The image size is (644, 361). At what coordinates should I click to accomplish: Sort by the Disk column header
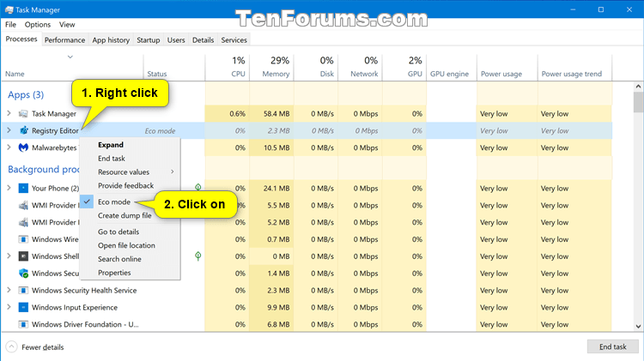pyautogui.click(x=316, y=67)
